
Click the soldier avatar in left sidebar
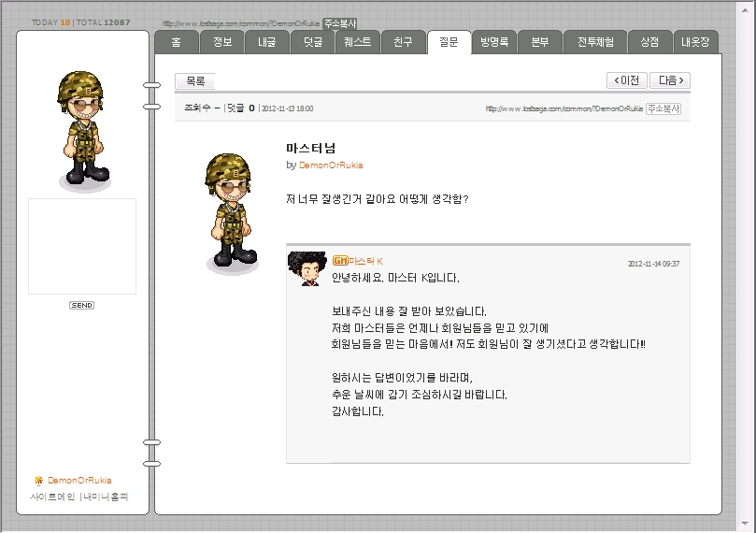(x=83, y=129)
